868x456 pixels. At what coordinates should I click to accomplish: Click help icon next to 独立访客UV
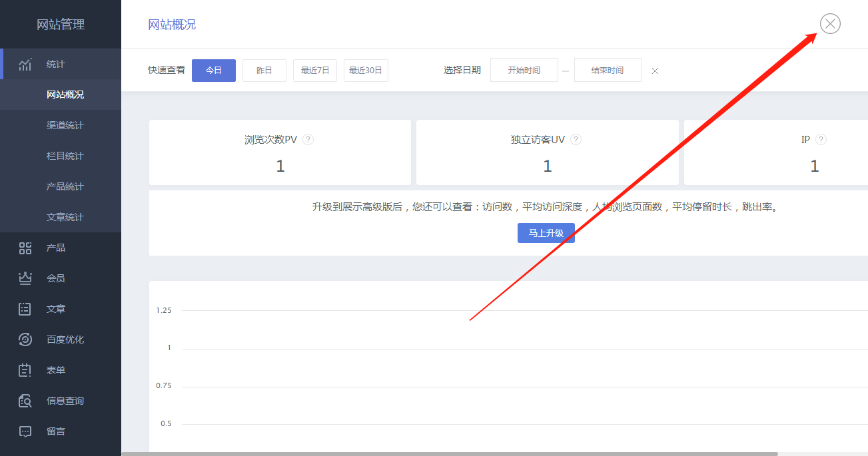576,140
